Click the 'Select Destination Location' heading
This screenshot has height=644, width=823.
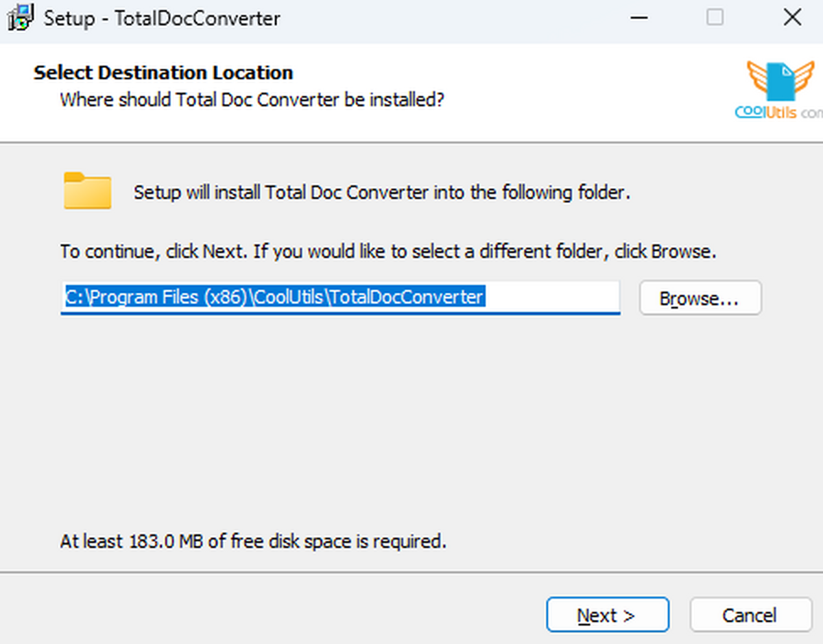(163, 73)
